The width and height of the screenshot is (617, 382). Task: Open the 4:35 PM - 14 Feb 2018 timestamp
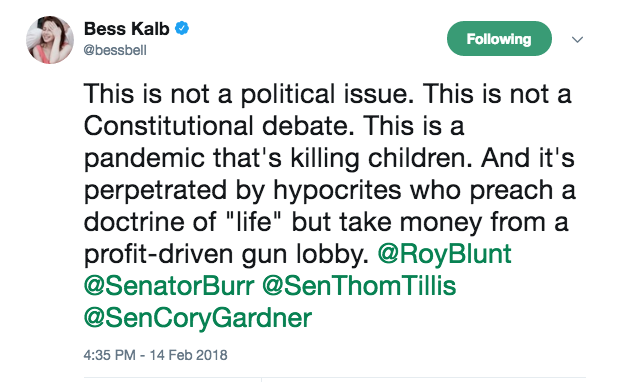point(155,355)
